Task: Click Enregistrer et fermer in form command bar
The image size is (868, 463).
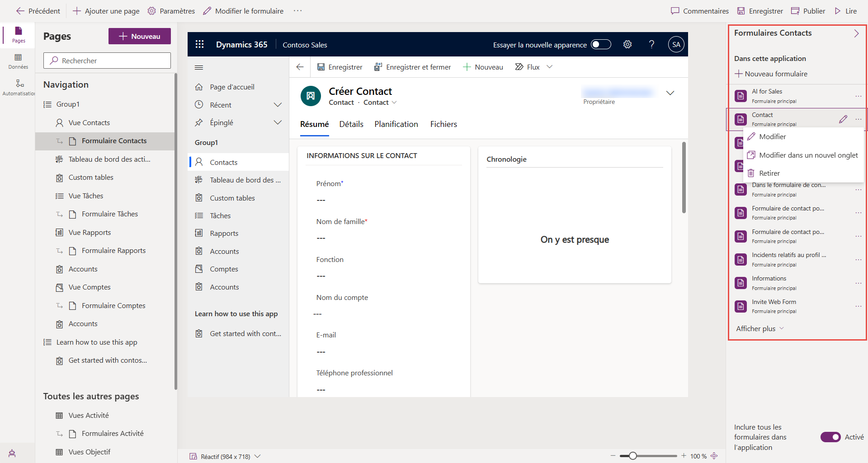Action: click(412, 67)
